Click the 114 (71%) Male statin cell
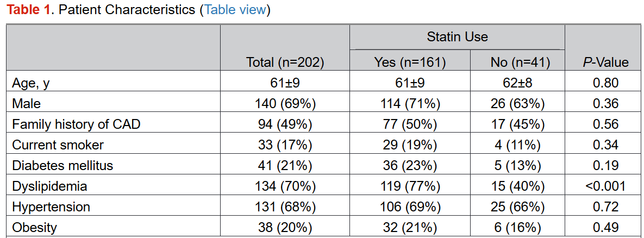 [410, 104]
